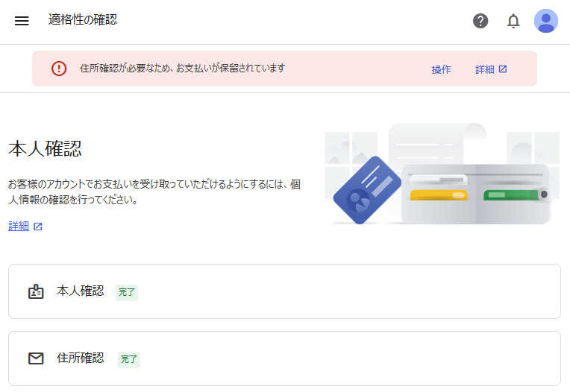Open the account profile avatar
The image size is (570, 392).
(545, 21)
